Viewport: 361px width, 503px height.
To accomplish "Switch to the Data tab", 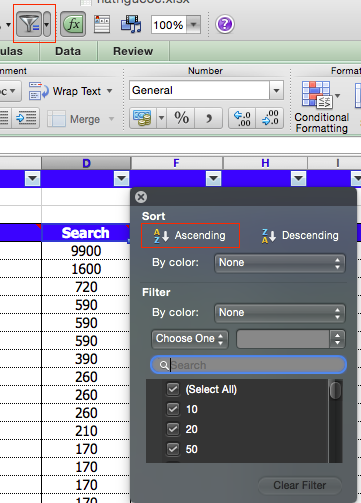I will pos(68,51).
